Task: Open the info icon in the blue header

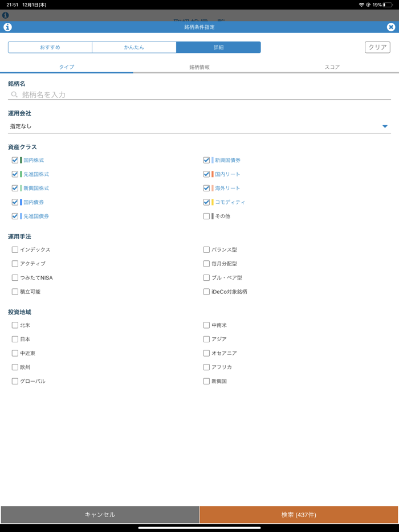Action: (x=7, y=27)
